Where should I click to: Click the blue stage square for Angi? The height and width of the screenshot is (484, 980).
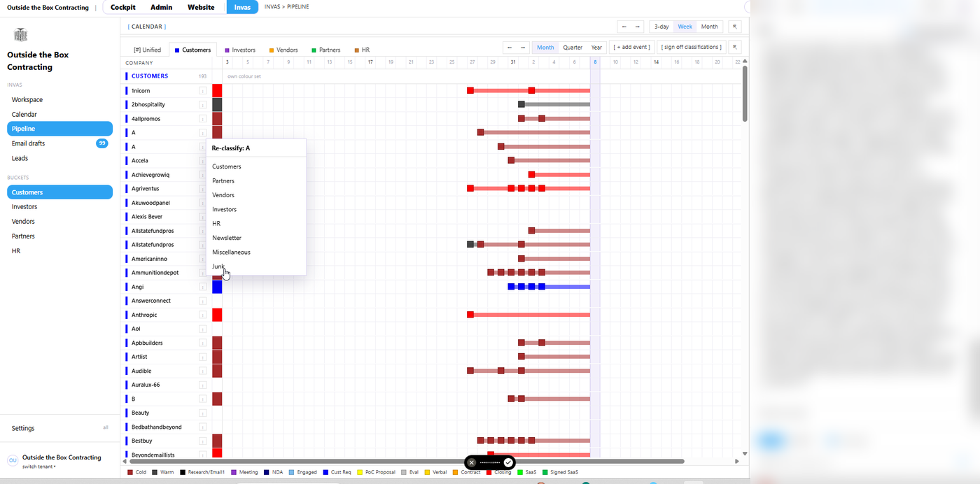click(x=217, y=287)
